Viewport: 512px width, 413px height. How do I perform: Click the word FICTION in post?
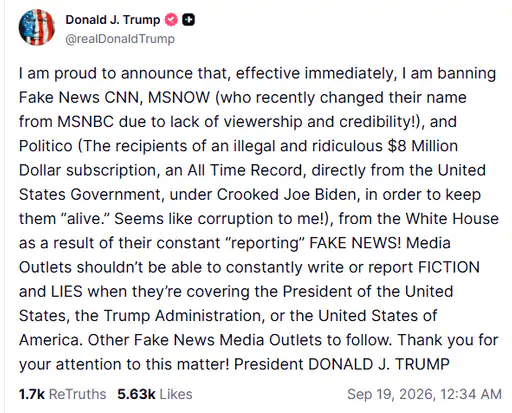[x=449, y=267]
